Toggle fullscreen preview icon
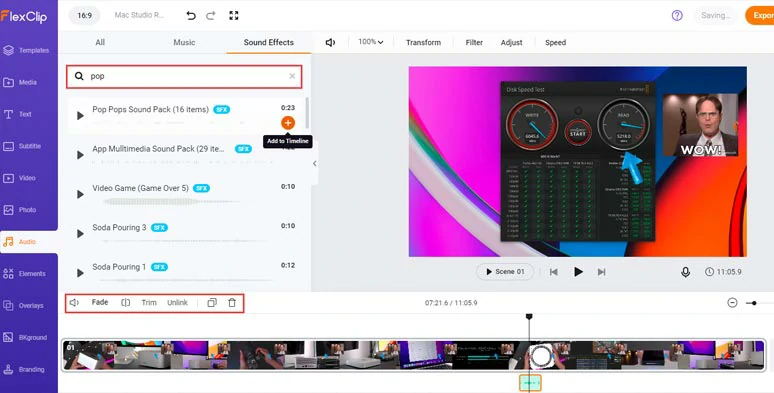This screenshot has height=393, width=774. point(234,16)
